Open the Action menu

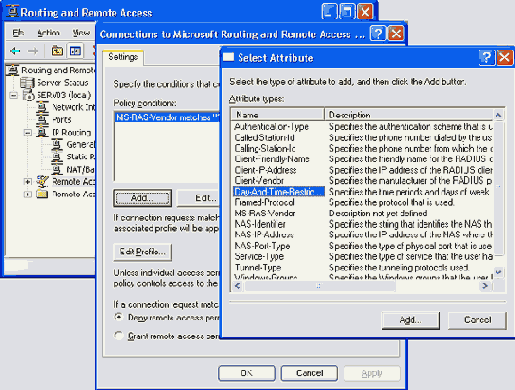(48, 32)
